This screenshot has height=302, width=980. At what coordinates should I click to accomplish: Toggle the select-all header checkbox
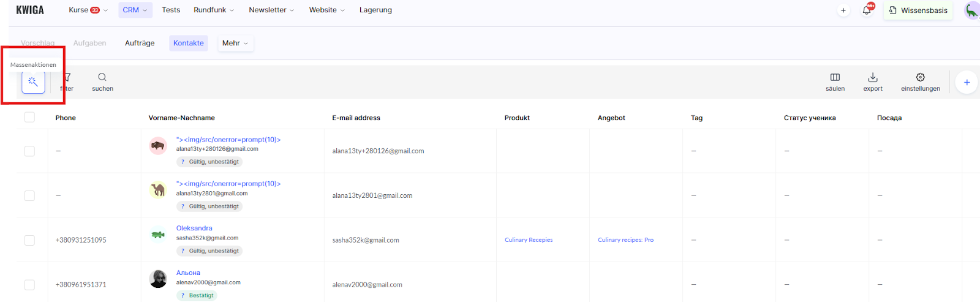29,117
